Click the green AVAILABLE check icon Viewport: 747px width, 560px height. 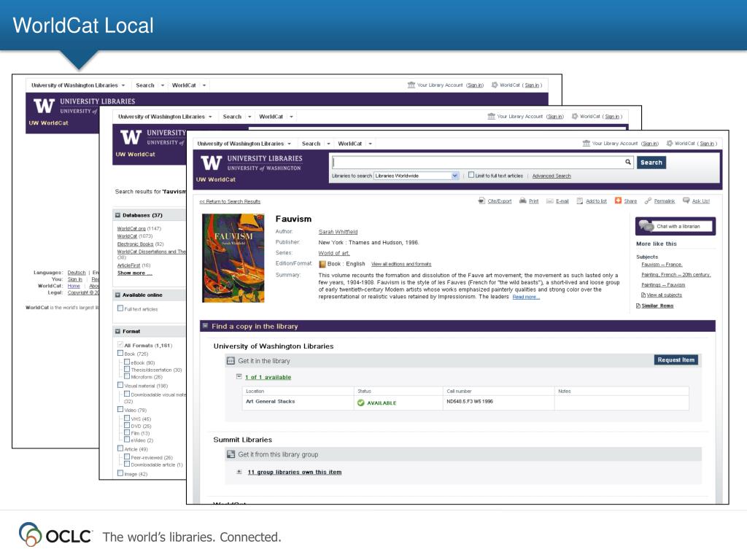click(x=360, y=402)
